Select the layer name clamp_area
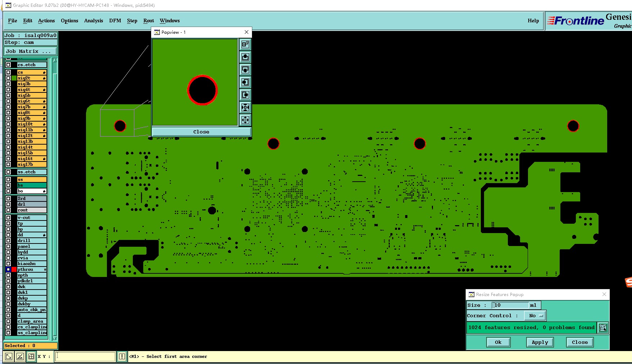The height and width of the screenshot is (364, 632). (x=32, y=321)
